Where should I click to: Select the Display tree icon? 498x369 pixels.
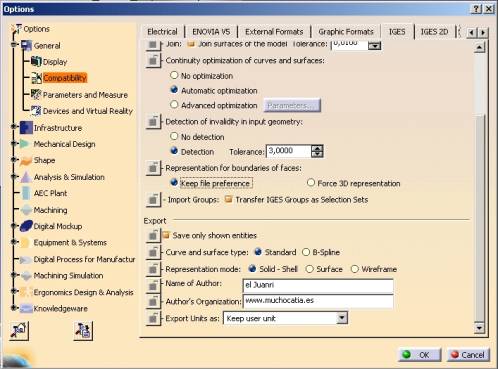coord(36,61)
